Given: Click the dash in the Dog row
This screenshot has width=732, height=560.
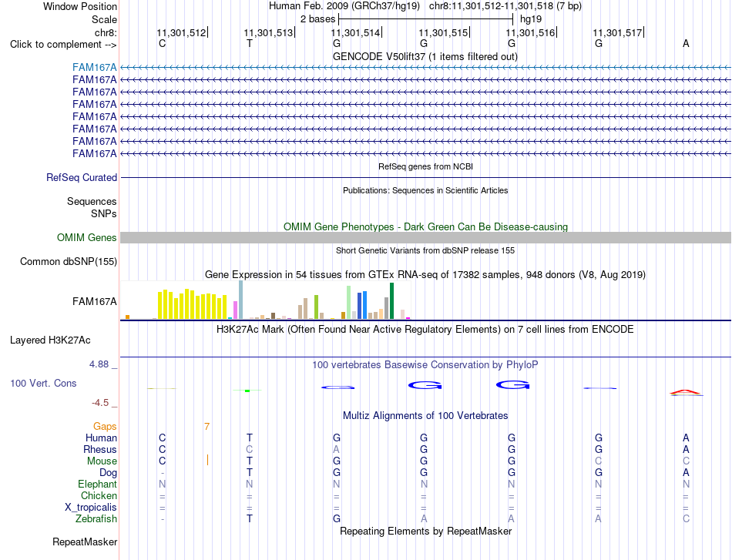Looking at the screenshot, I should (x=162, y=473).
